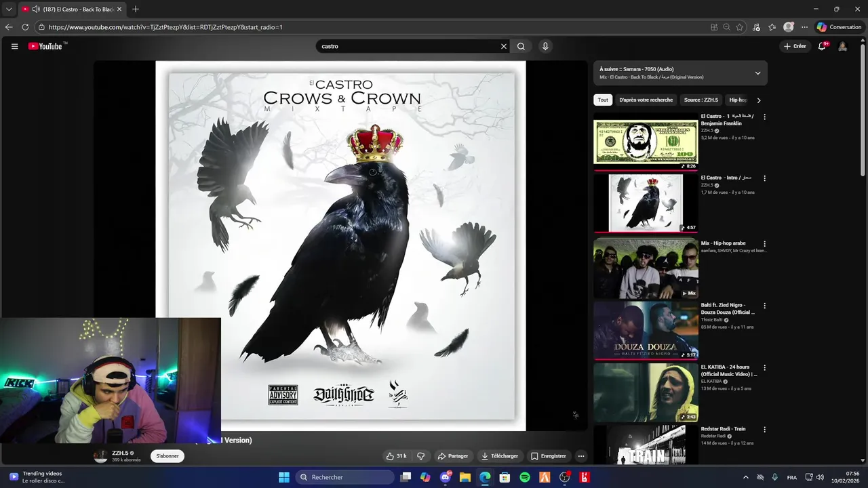Open ZZH.5 channel name link
The image size is (868, 488).
tap(120, 453)
